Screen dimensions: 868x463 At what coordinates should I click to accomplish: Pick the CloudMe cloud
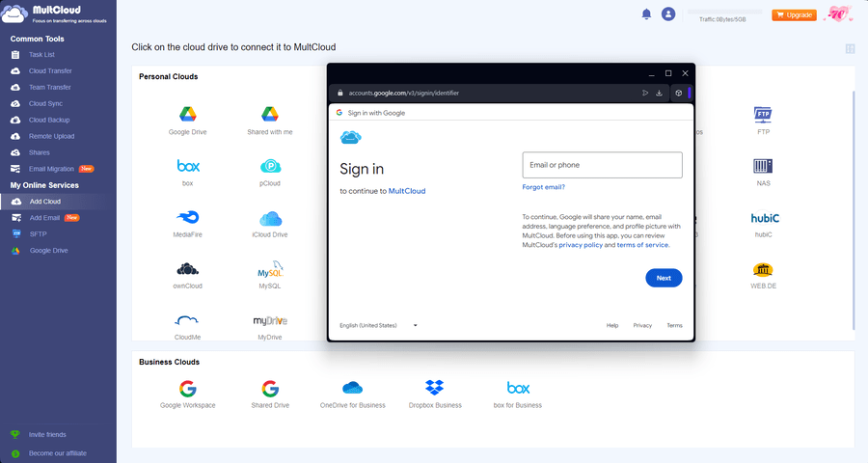(x=188, y=326)
